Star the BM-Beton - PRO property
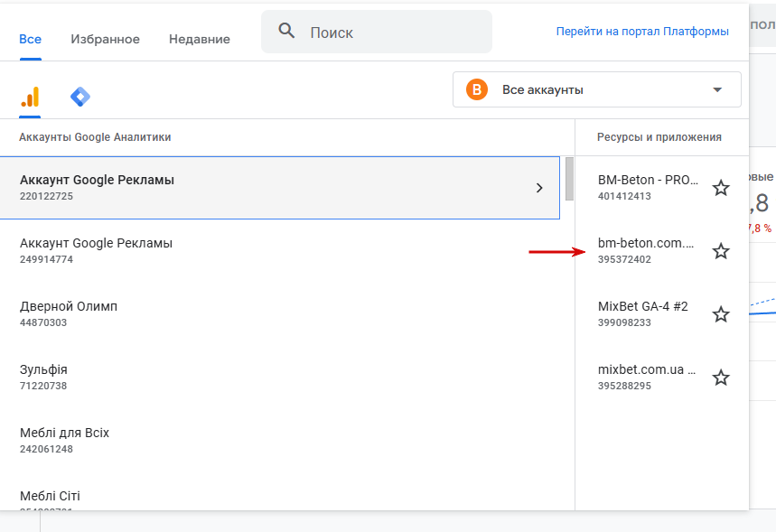776x532 pixels. click(x=721, y=188)
